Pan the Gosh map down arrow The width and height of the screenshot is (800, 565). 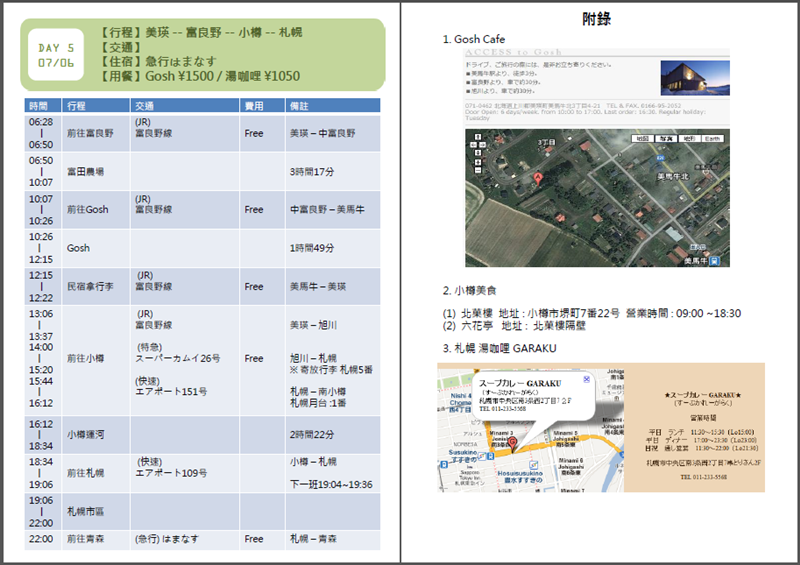[x=478, y=153]
